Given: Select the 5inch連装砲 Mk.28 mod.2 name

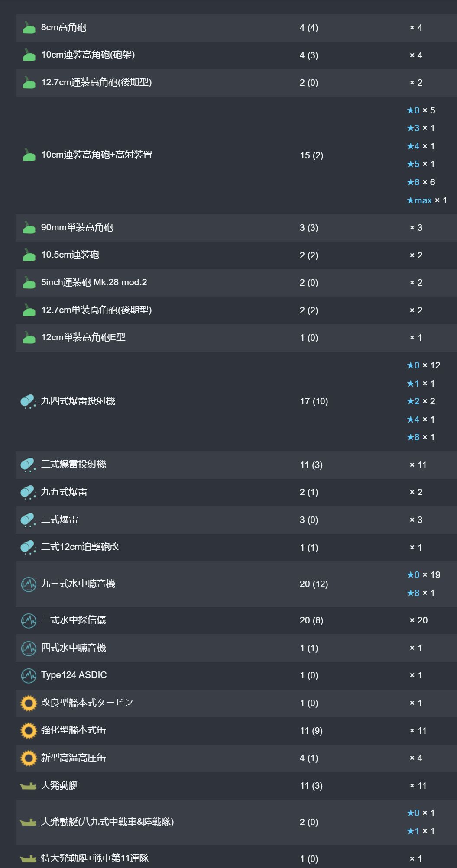Looking at the screenshot, I should point(94,282).
